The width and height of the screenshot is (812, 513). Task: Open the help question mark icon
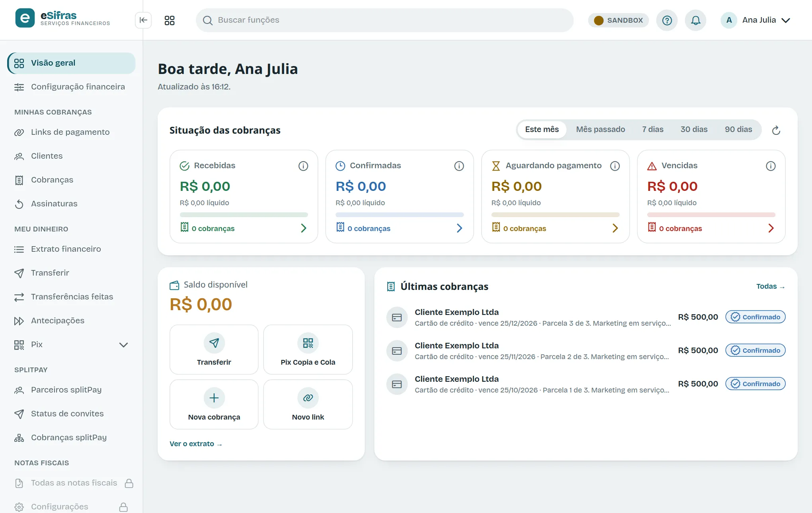coord(667,20)
